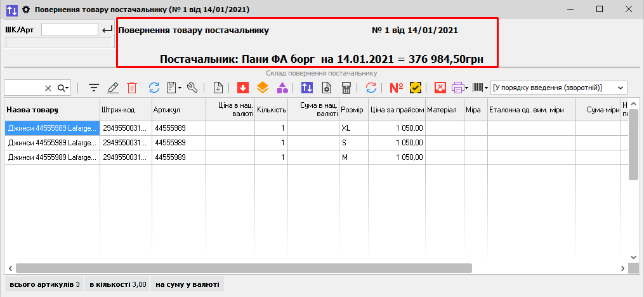The height and width of the screenshot is (297, 644).
Task: Click the horizontal scrollbar left arrow
Action: tap(10, 268)
